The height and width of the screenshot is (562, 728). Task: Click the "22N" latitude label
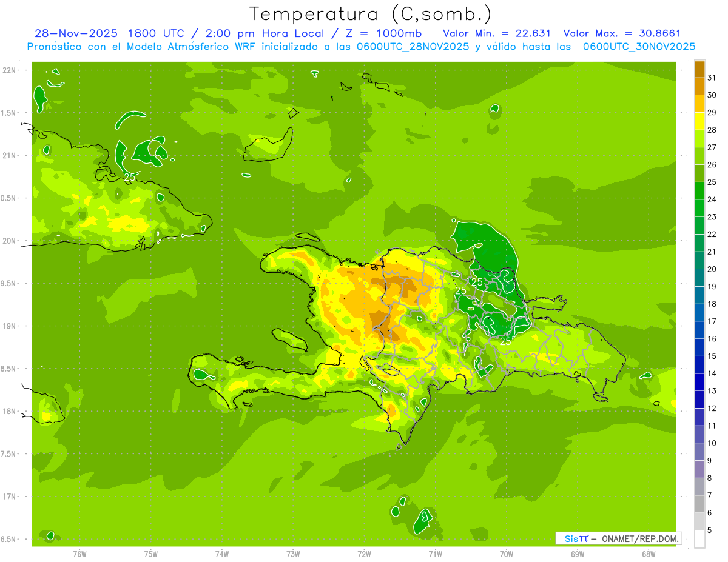pyautogui.click(x=9, y=70)
